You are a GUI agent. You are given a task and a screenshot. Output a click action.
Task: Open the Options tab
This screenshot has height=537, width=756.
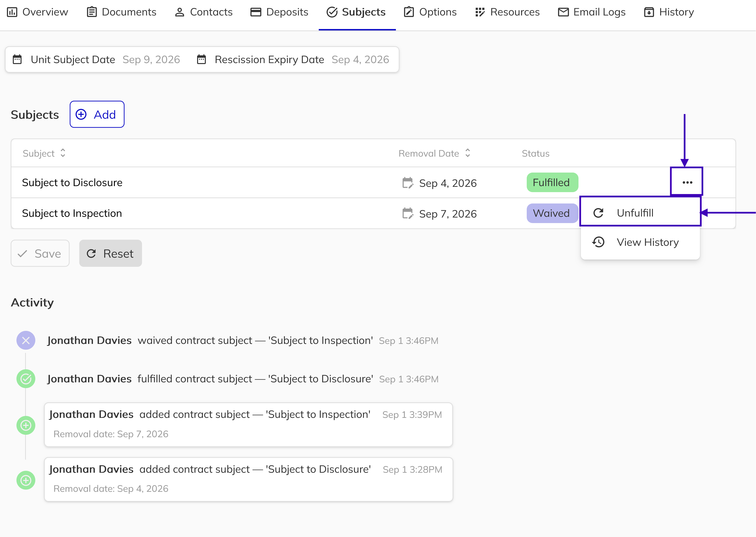(x=430, y=12)
